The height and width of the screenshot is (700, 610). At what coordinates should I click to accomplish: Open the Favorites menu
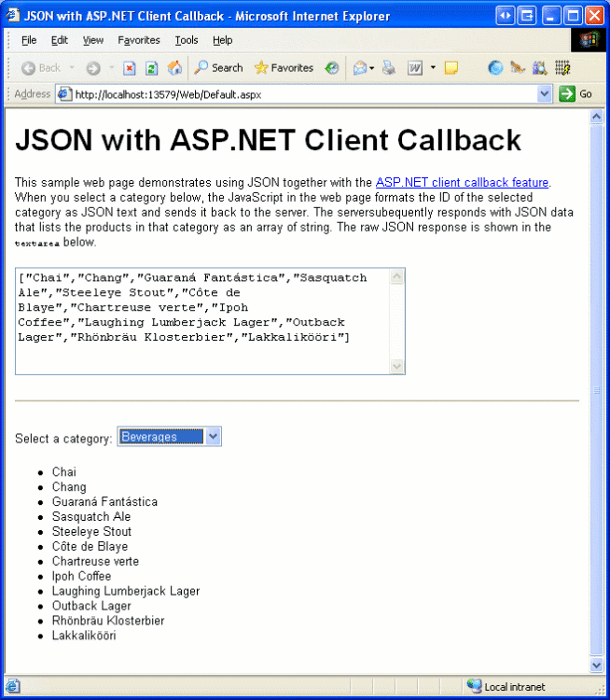tap(139, 40)
